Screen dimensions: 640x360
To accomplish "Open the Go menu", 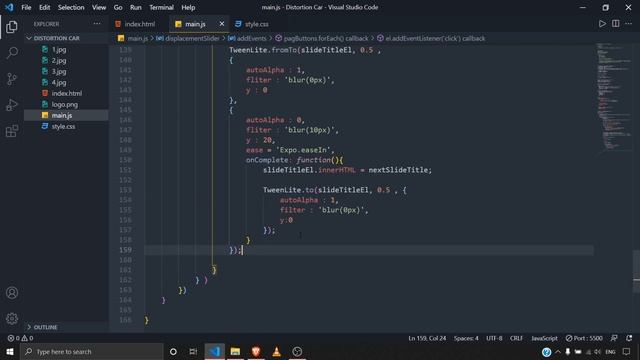I will 118,7.
